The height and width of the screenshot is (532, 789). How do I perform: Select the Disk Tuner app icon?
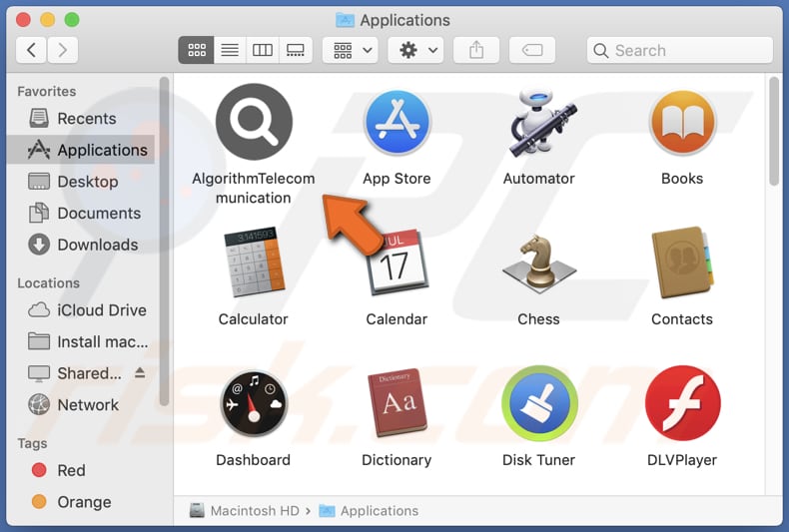539,403
